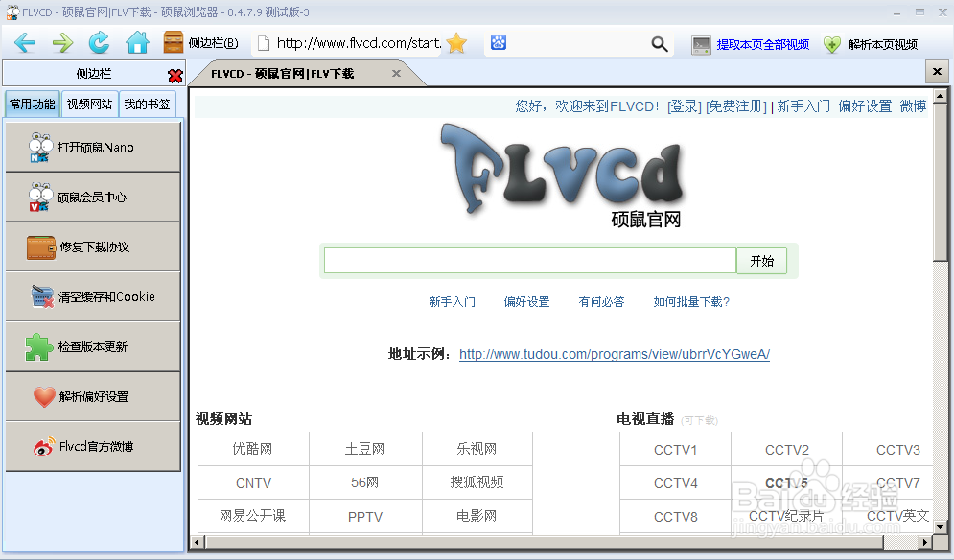This screenshot has width=954, height=560.
Task: Open 微博 link in top bar
Action: (x=913, y=106)
